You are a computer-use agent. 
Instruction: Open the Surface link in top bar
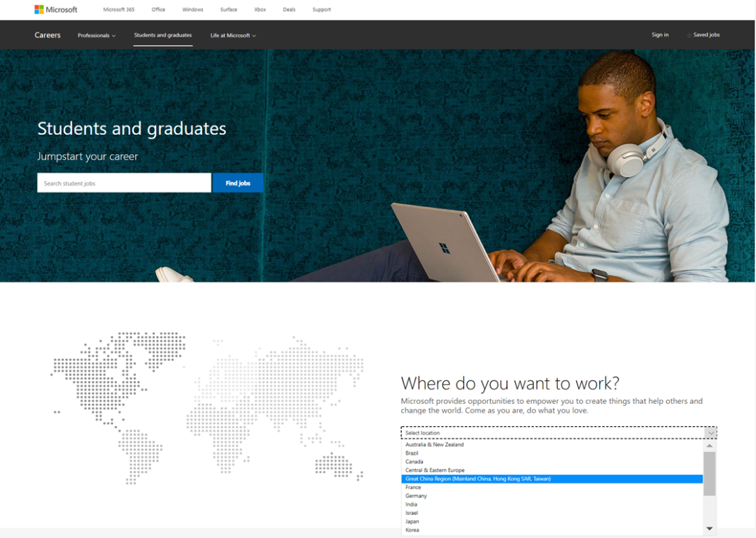coord(228,9)
